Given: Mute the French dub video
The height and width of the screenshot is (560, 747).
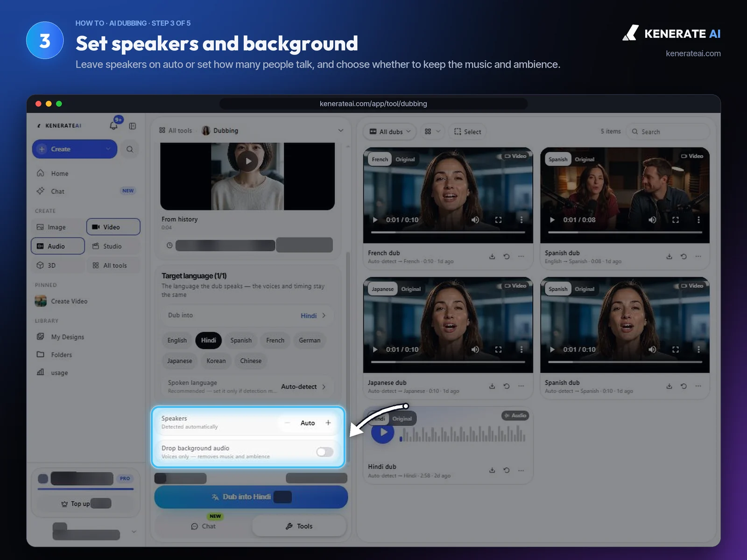Looking at the screenshot, I should coord(475,220).
